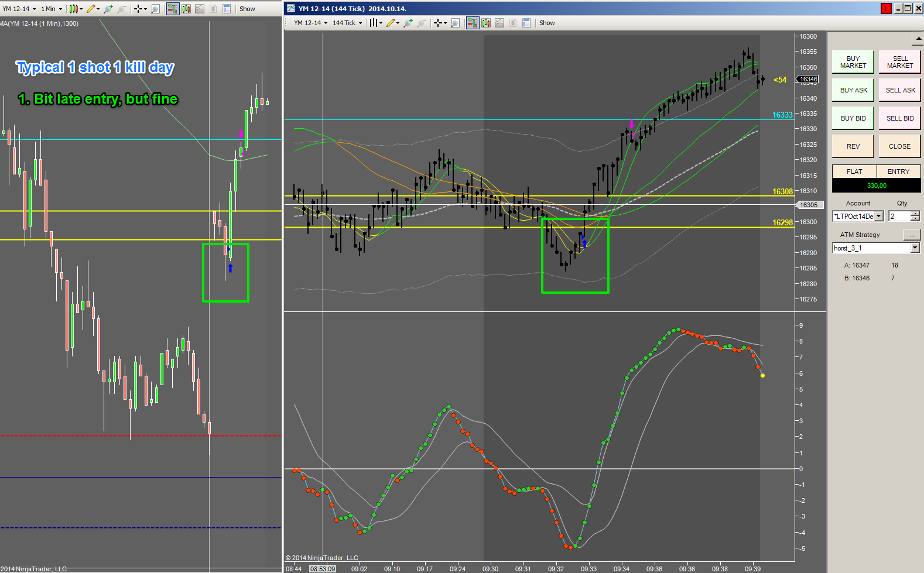This screenshot has width=924, height=573.
Task: Increase quantity with the Qty up arrow
Action: [915, 214]
